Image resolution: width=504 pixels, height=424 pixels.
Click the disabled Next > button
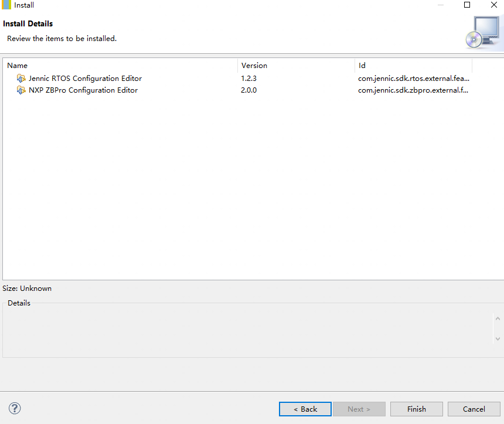coord(359,409)
